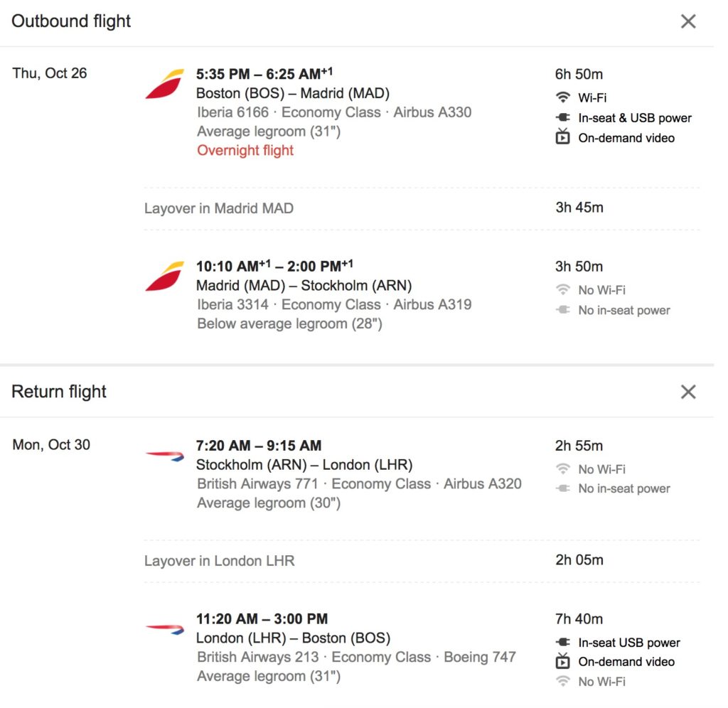This screenshot has width=728, height=708.
Task: Click Layover in Madrid MAD row
Action: (219, 208)
